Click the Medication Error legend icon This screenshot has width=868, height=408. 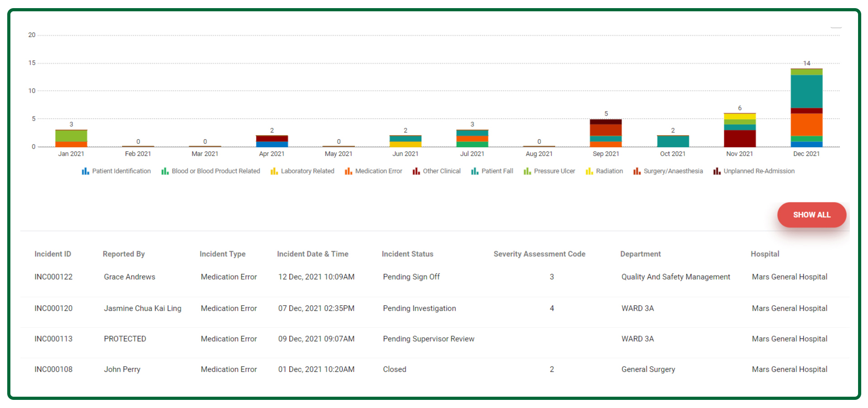(348, 171)
